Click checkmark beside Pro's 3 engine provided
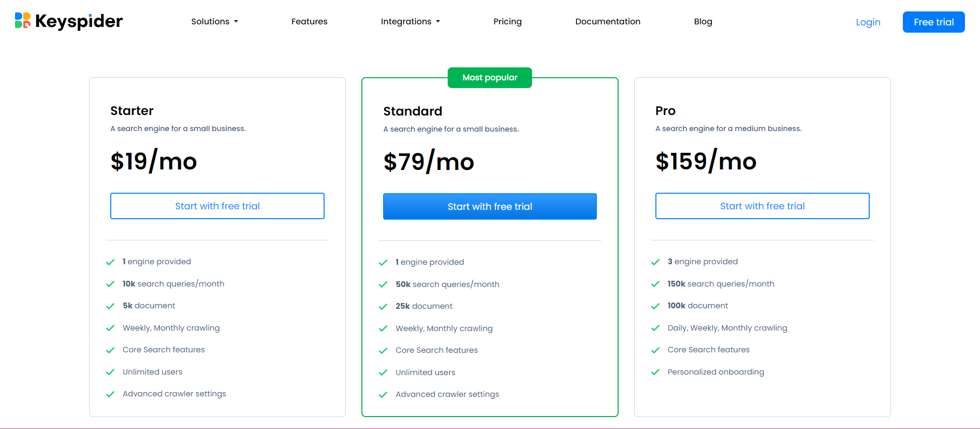Screen dimensions: 980x429 click(x=655, y=262)
